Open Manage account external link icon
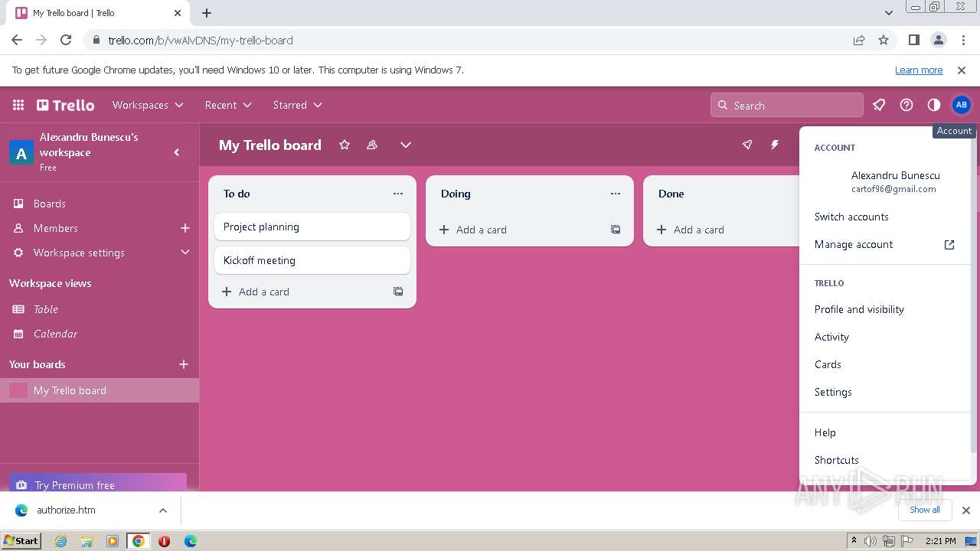This screenshot has height=551, width=980. [x=949, y=245]
